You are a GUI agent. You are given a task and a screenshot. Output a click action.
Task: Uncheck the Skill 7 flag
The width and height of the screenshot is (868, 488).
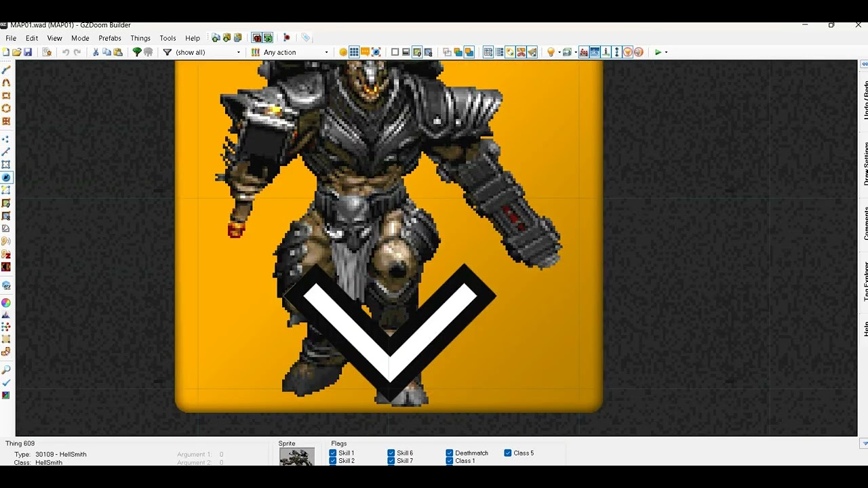(x=391, y=461)
